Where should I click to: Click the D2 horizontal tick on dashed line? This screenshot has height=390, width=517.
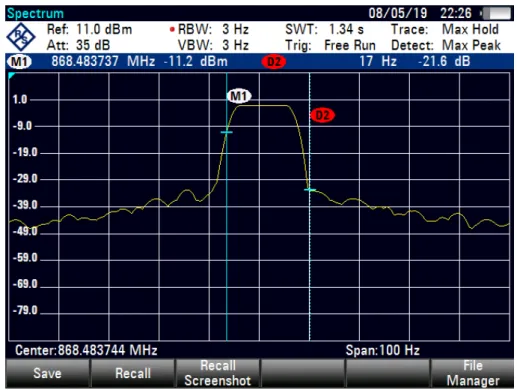click(310, 190)
